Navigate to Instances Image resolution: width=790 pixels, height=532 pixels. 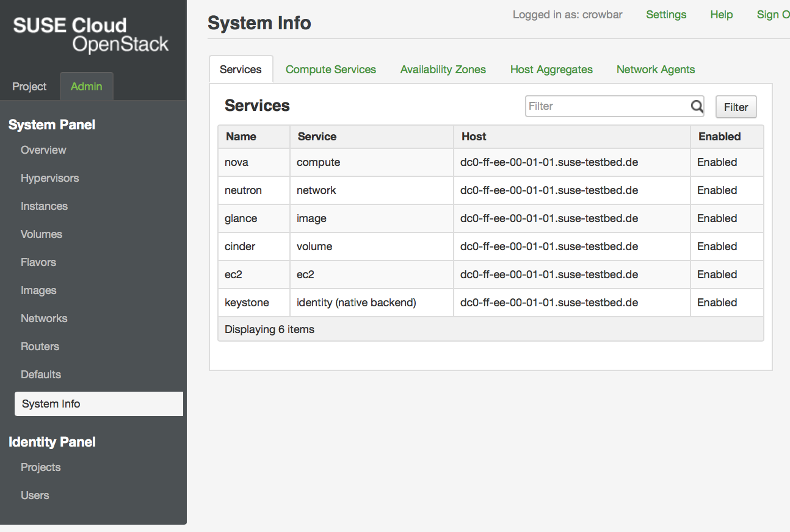tap(44, 206)
